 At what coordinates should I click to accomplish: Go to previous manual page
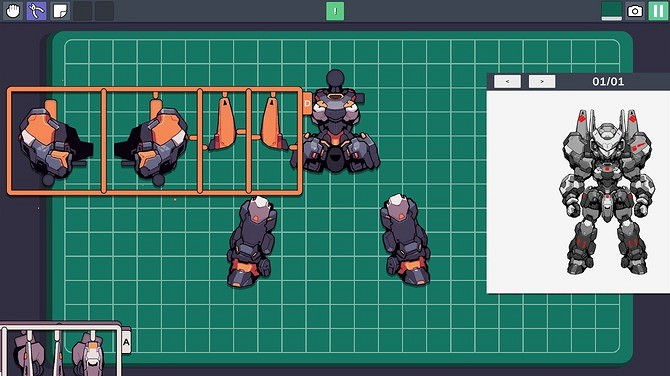[x=507, y=81]
